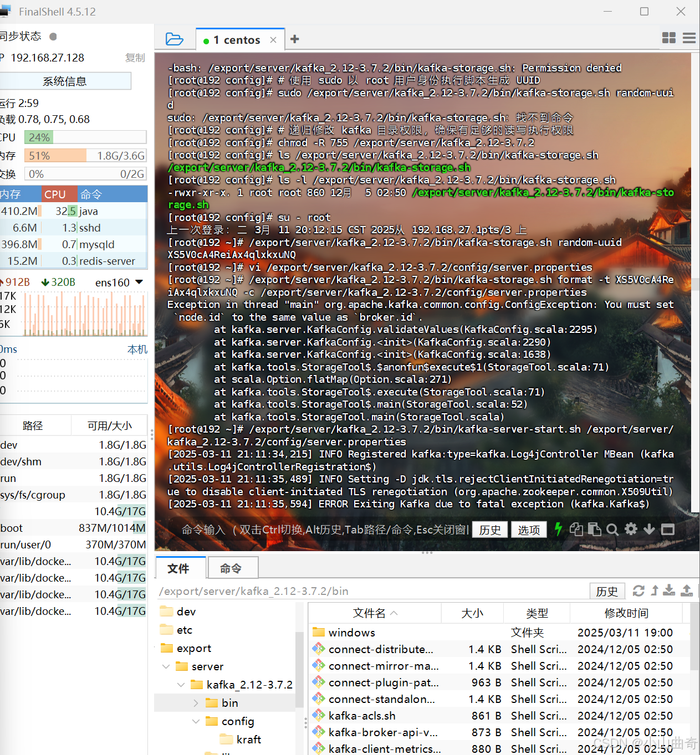Click the file path field
The height and width of the screenshot is (755, 700).
(372, 591)
